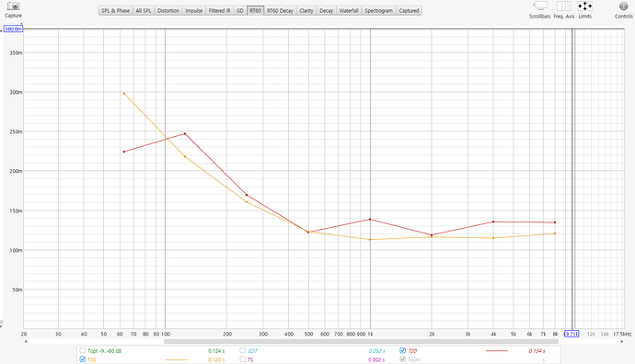Click the top Y-axis limit field
This screenshot has height=364, width=635.
pyautogui.click(x=14, y=29)
